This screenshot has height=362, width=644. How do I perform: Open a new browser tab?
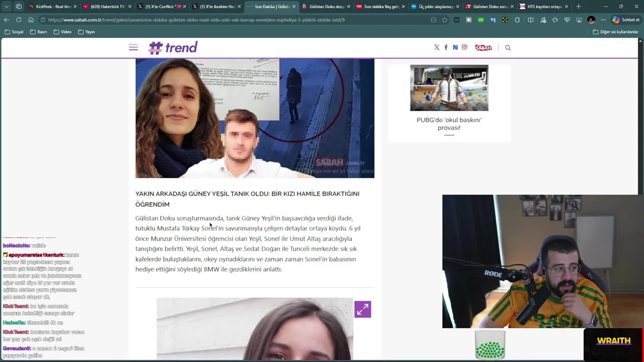pos(579,7)
